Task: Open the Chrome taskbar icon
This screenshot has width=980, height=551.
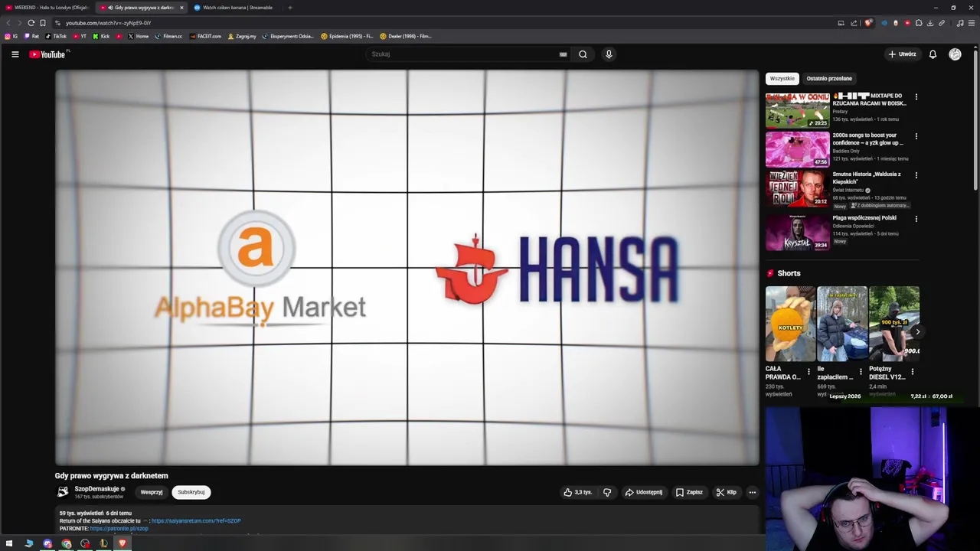Action: 66,543
